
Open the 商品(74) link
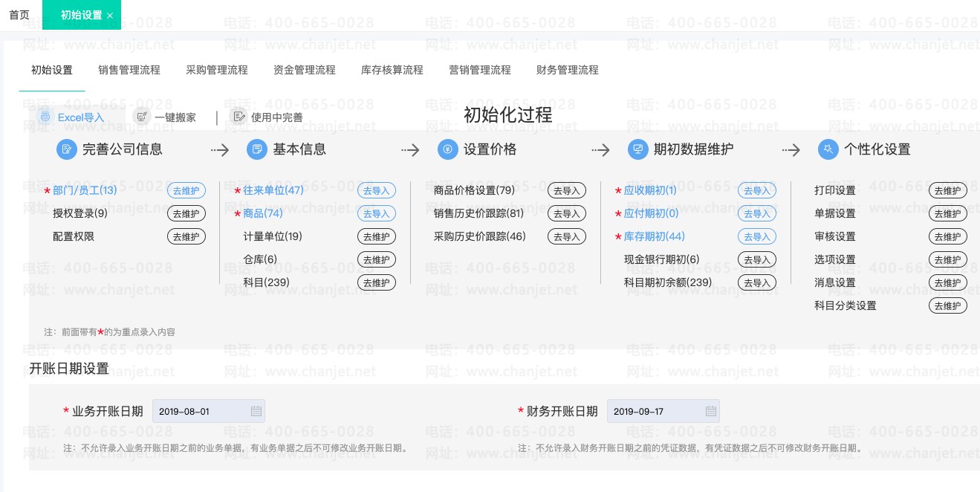pyautogui.click(x=263, y=213)
